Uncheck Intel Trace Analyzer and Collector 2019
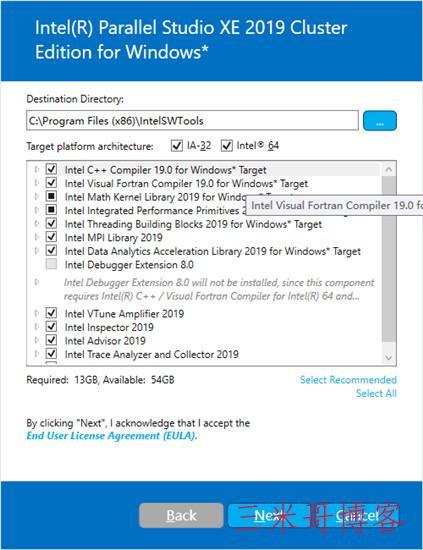Viewport: 423px width, 550px height. 51,353
